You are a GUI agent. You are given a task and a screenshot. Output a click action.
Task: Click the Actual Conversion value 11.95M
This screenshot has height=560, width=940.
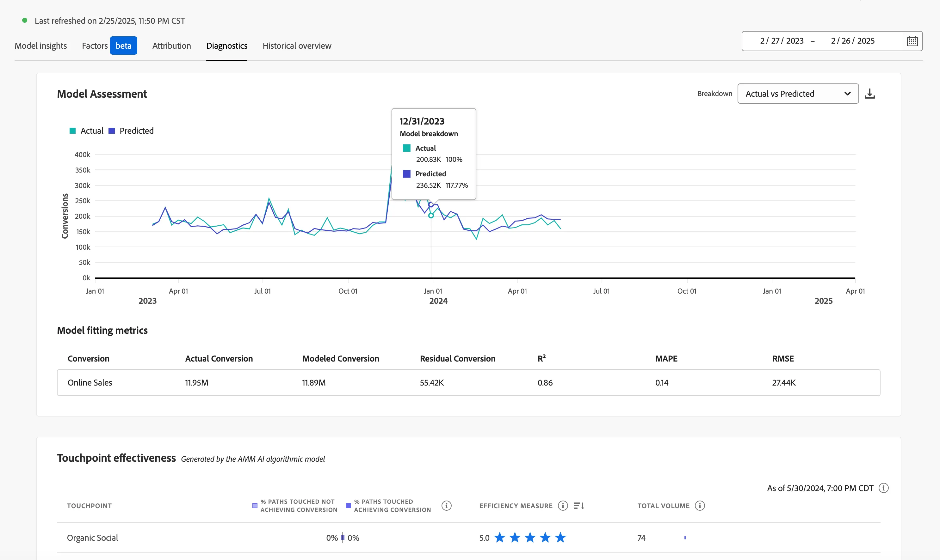(196, 383)
